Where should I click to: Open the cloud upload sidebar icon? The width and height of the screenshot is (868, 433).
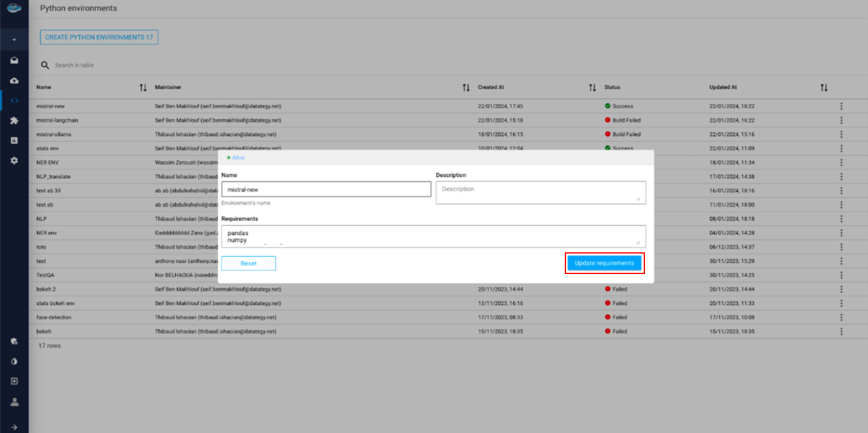click(14, 81)
